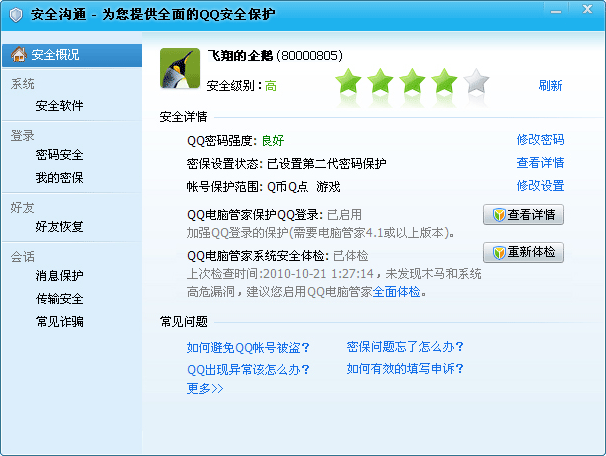Close the 安全沟通 window
606x456 pixels.
587,9
